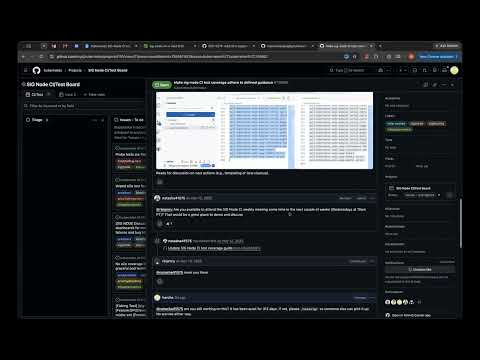Add a New view tab

point(94,95)
